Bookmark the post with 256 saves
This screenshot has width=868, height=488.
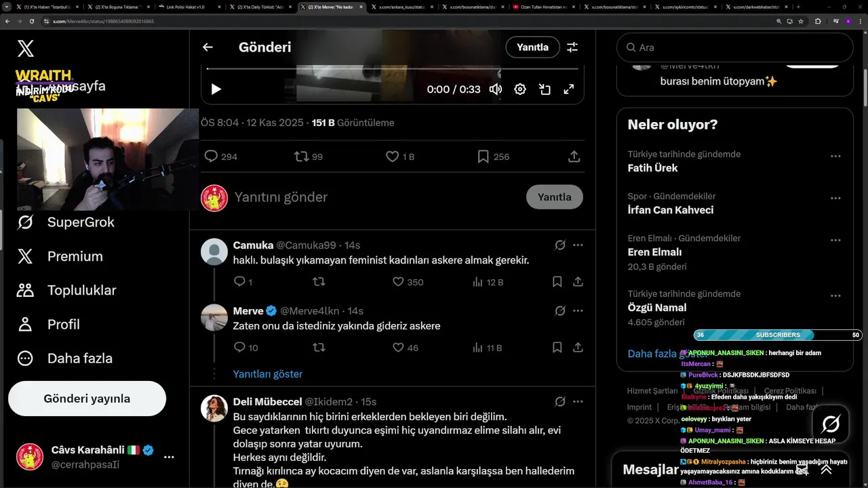[493, 157]
